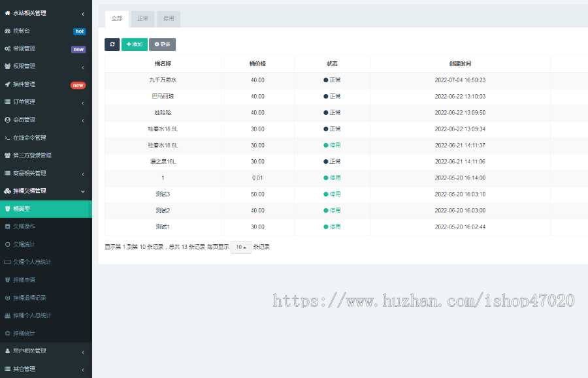This screenshot has height=378, width=588.
Task: Expand the 其它管理 menu arrow
Action: [83, 370]
